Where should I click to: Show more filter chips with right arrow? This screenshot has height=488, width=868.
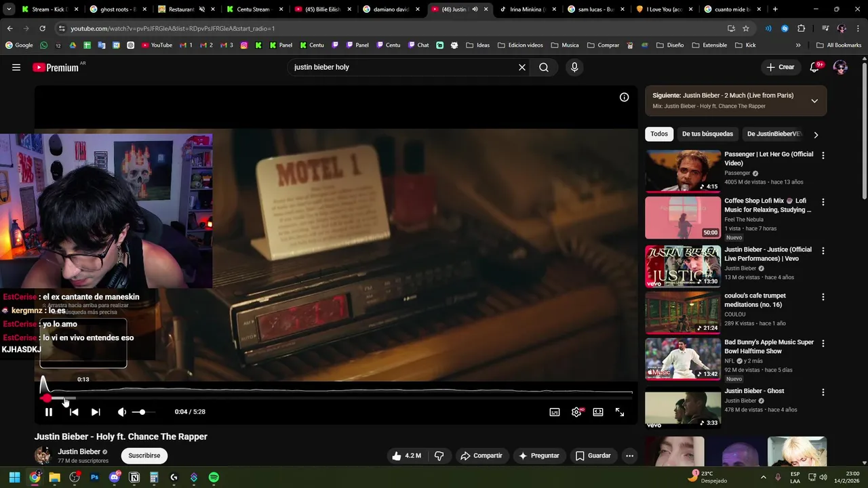(816, 135)
